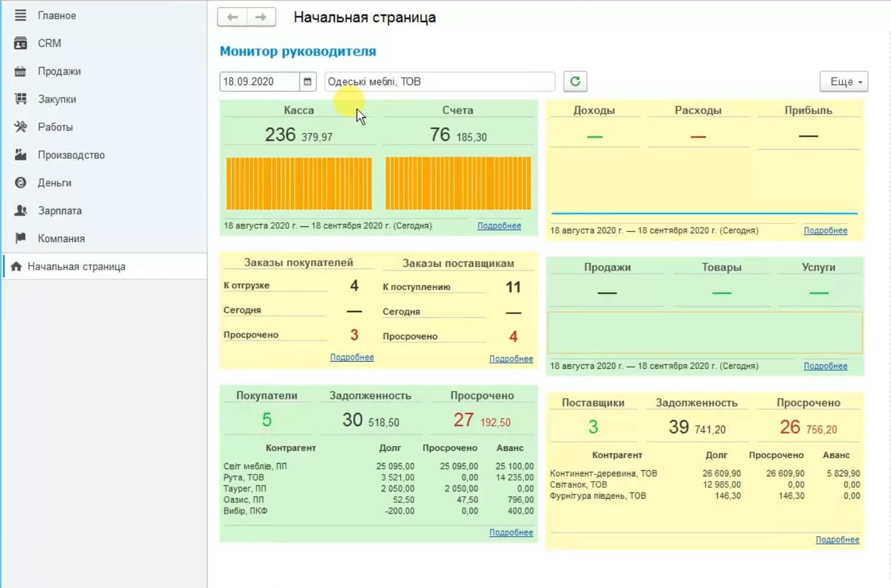Select the Начальная страница tab
The width and height of the screenshot is (891, 588).
(x=105, y=266)
